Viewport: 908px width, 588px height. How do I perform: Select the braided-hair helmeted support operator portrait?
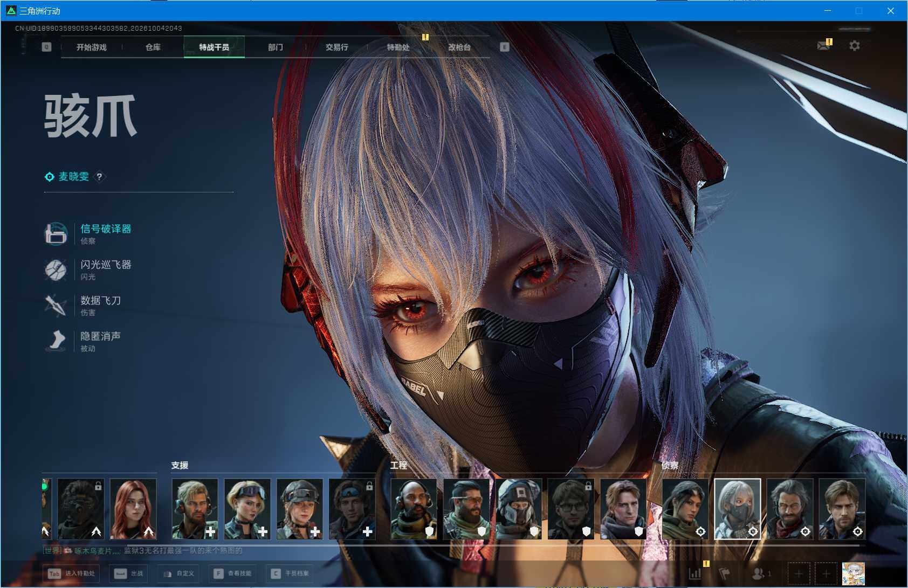click(x=300, y=509)
